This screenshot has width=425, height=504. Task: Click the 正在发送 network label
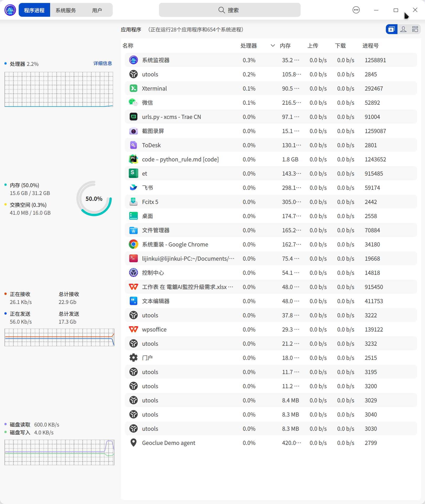point(20,314)
